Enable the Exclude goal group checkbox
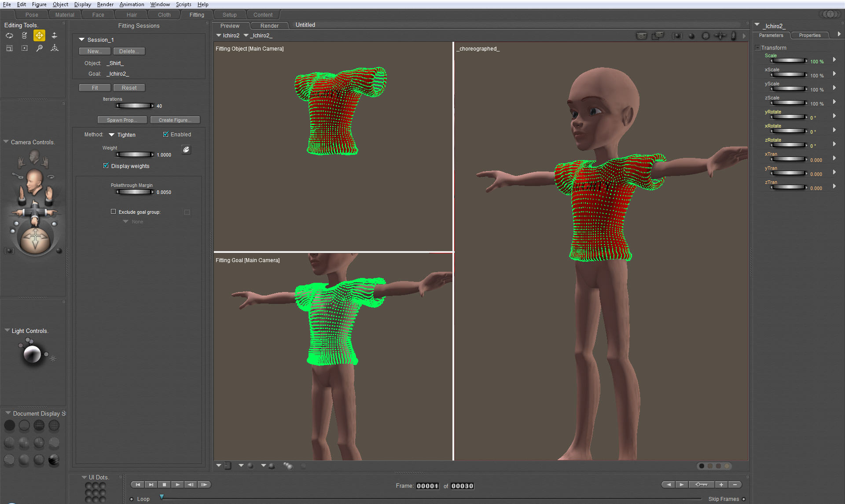 [x=113, y=211]
